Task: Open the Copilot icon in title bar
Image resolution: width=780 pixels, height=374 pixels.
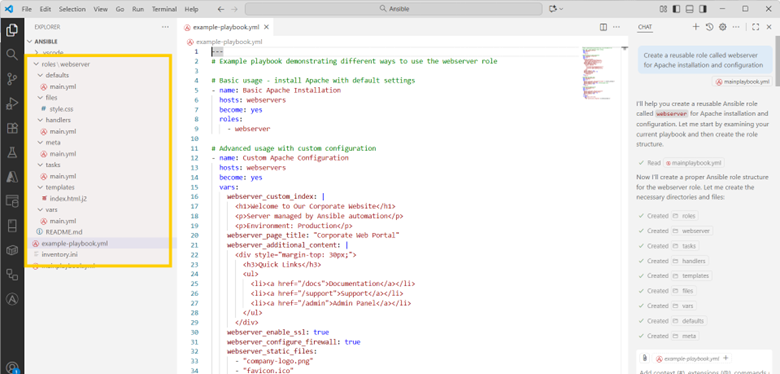Action: point(552,9)
